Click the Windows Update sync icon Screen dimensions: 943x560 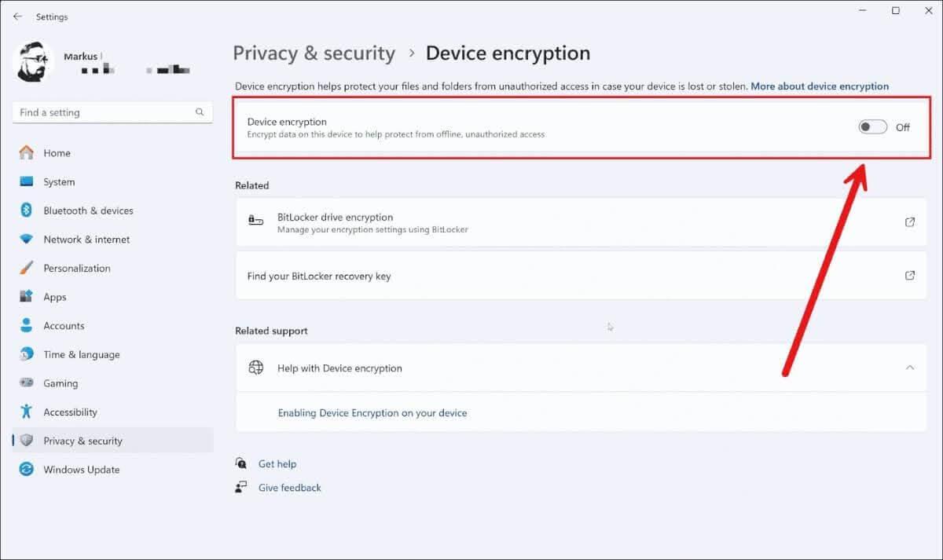pyautogui.click(x=27, y=470)
